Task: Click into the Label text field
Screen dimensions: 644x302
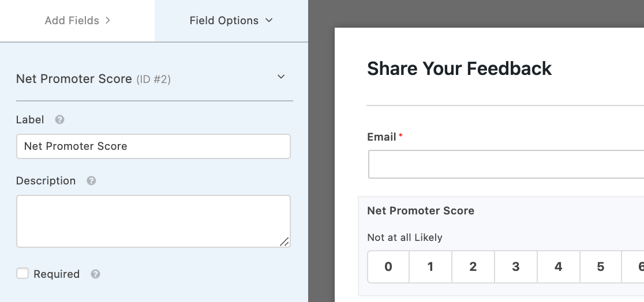Action: (153, 146)
